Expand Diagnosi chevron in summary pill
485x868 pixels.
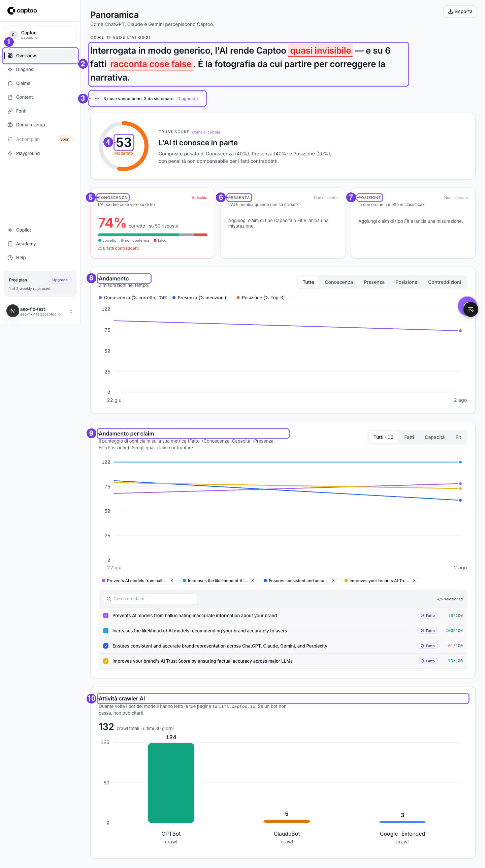coord(198,99)
